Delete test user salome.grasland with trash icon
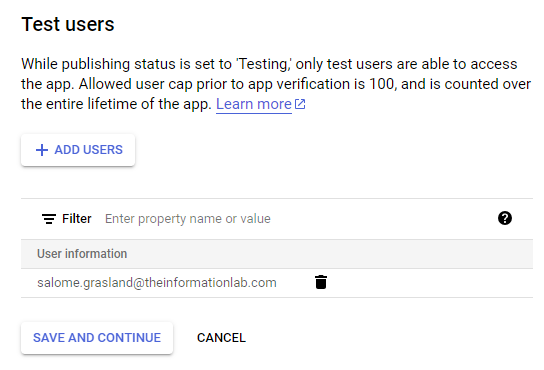Image resolution: width=544 pixels, height=370 pixels. tap(321, 282)
